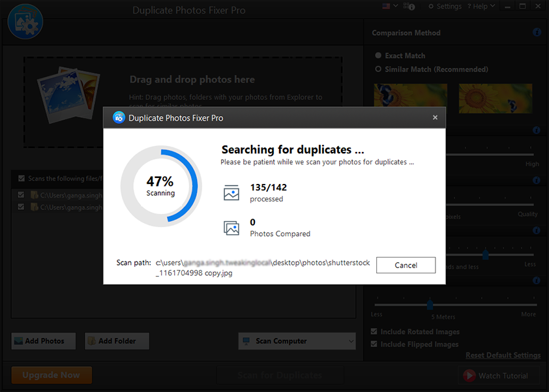549x392 pixels.
Task: Open the language flag dropdown
Action: pos(396,6)
